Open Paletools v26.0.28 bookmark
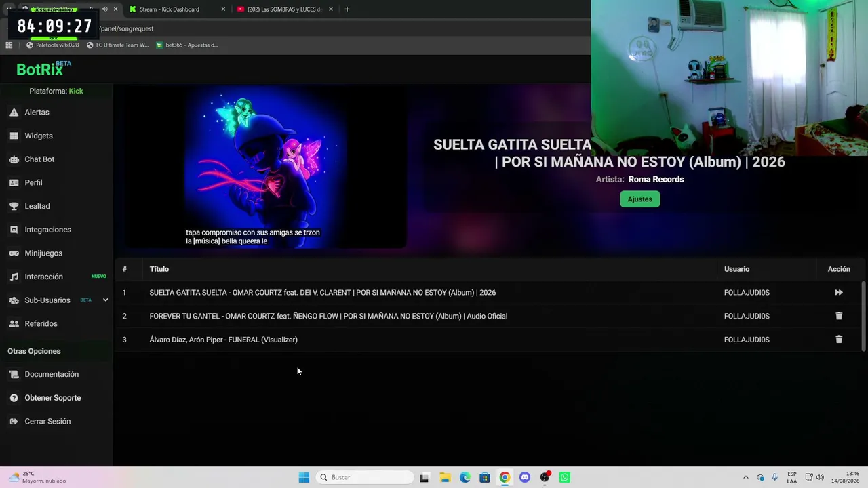The height and width of the screenshot is (488, 868). [52, 45]
